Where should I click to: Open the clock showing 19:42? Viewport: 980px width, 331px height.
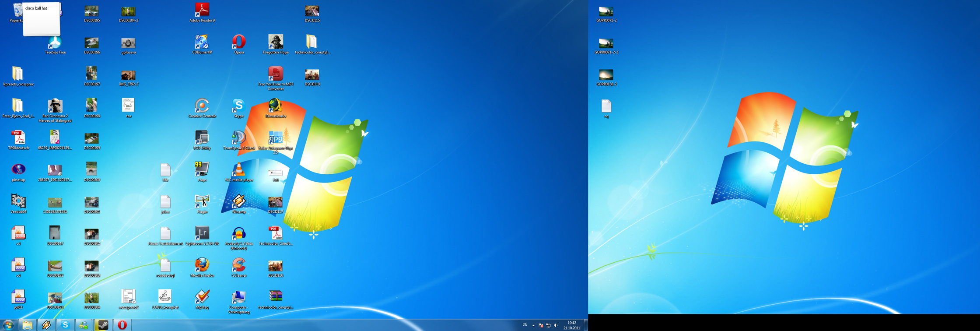point(571,325)
